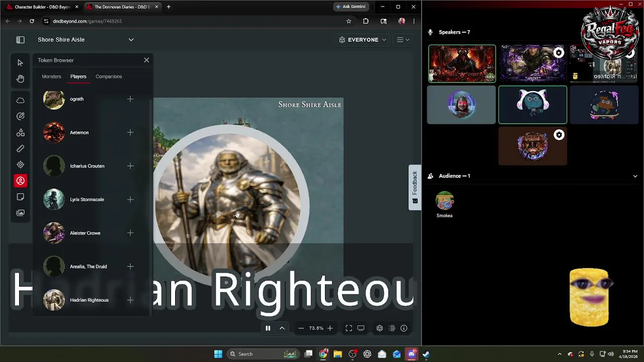Screen dimensions: 644x362
Task: Add Arealia, The Druid token
Action: 130,266
